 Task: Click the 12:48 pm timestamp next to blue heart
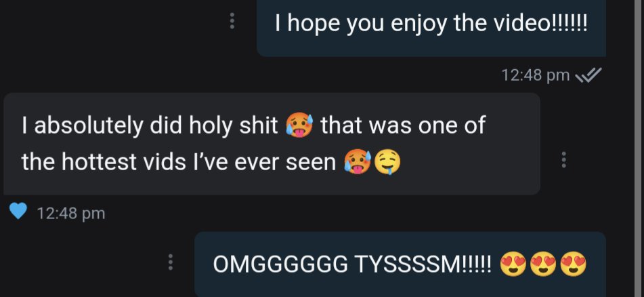point(71,214)
